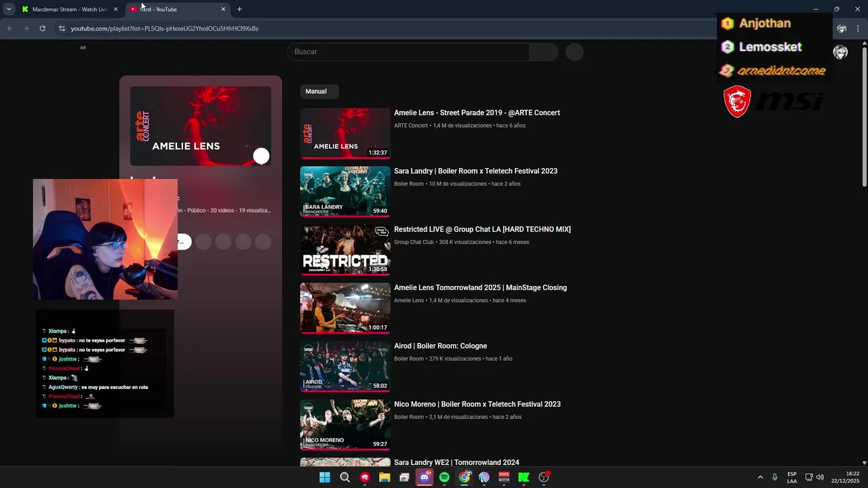Image resolution: width=868 pixels, height=488 pixels.
Task: Open the Chrome profile icon in toolbar
Action: coord(842,28)
